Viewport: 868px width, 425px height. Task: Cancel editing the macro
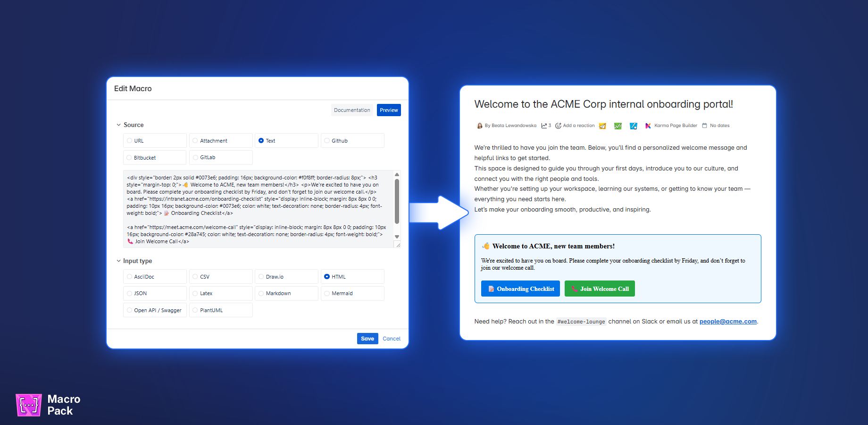[x=392, y=339]
